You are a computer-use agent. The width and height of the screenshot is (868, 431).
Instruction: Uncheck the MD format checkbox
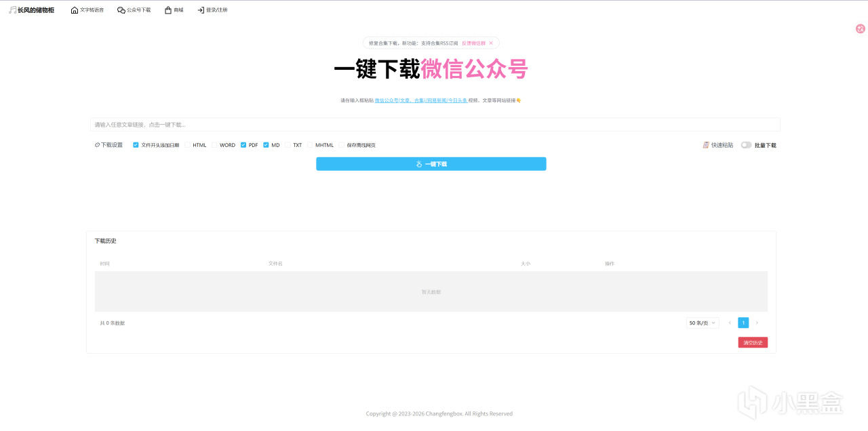266,145
